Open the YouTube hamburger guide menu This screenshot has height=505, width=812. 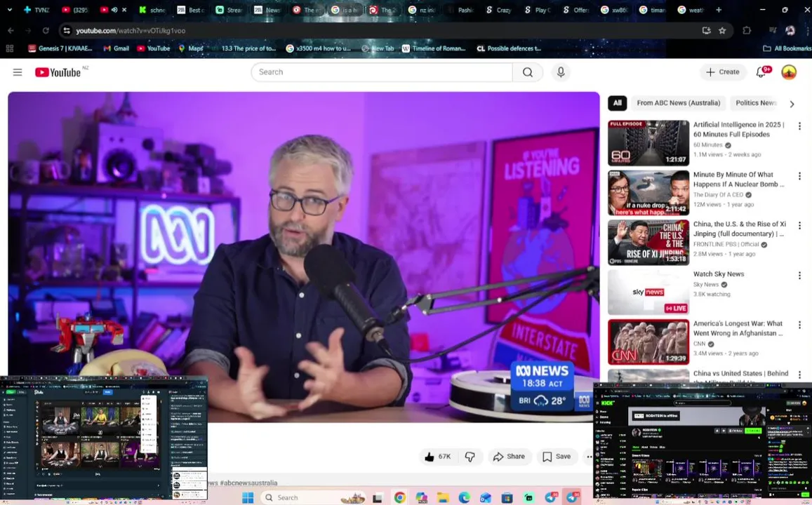(18, 72)
